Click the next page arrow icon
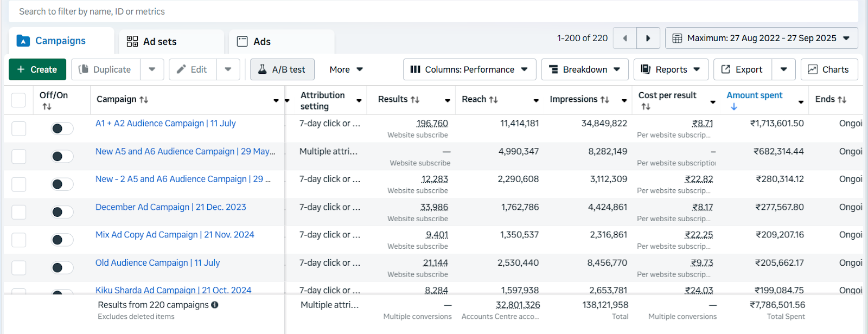868x334 pixels. coord(648,38)
